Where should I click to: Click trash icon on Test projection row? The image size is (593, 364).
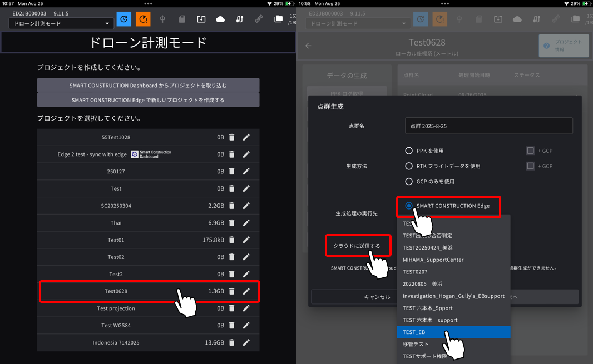point(232,308)
